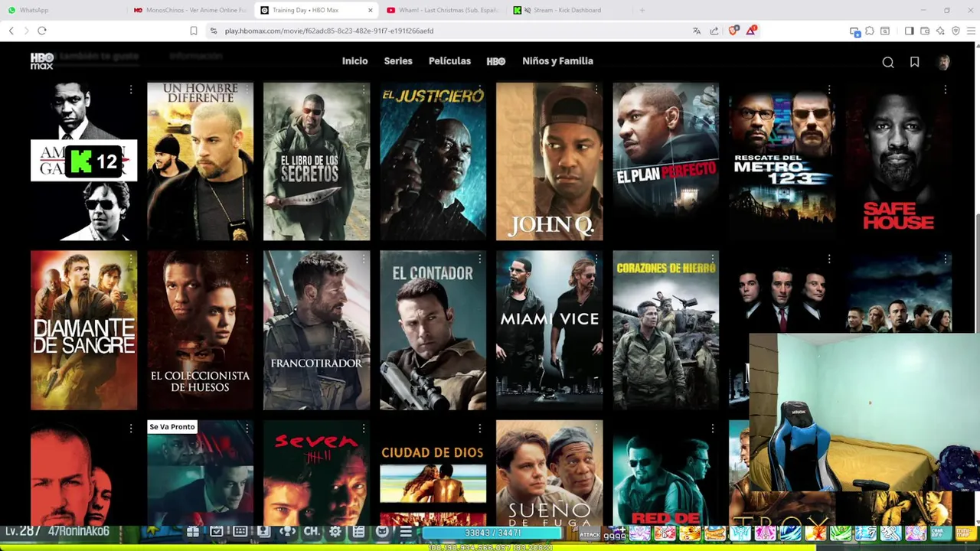Open the John Q. movie poster
The width and height of the screenshot is (980, 551).
tap(549, 161)
